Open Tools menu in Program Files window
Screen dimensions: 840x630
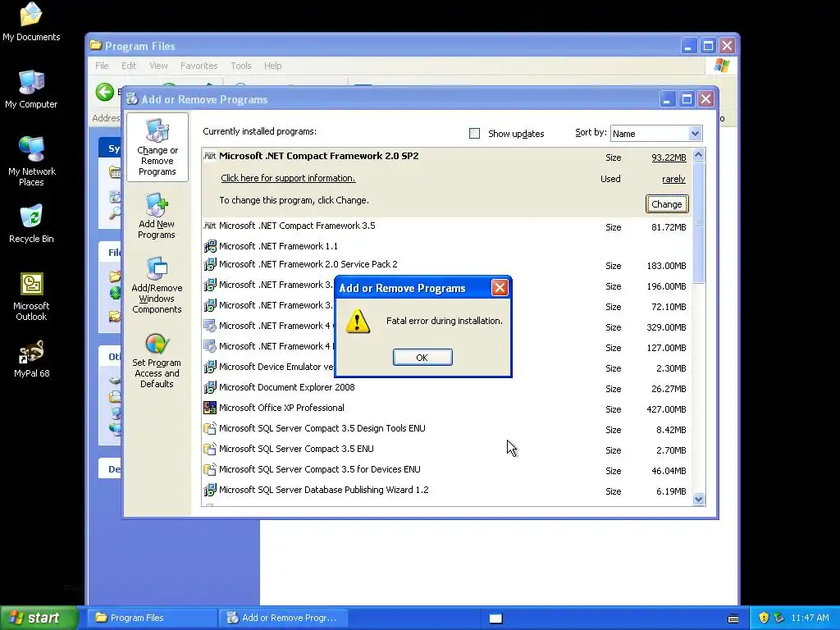coord(240,66)
